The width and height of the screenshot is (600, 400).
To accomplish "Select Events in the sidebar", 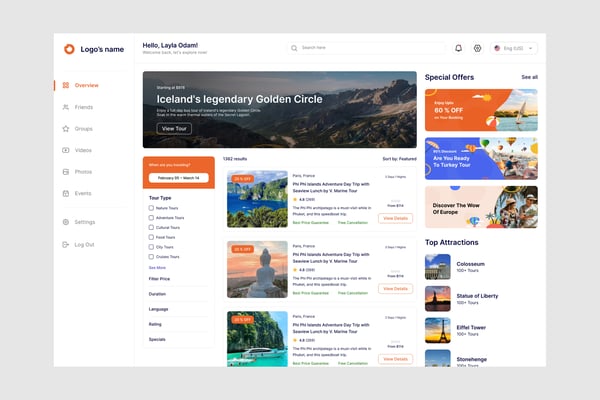I will 83,193.
